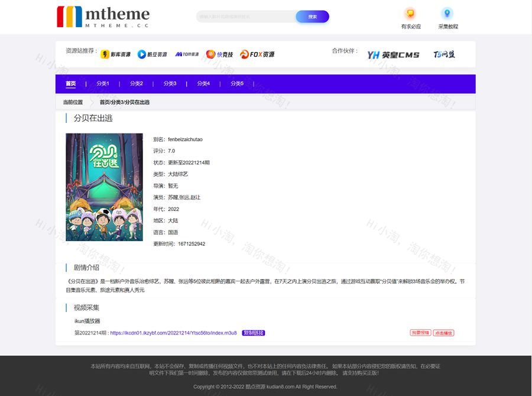The image size is (532, 396).
Task: Click the blue 搜索 search button
Action: [x=312, y=17]
